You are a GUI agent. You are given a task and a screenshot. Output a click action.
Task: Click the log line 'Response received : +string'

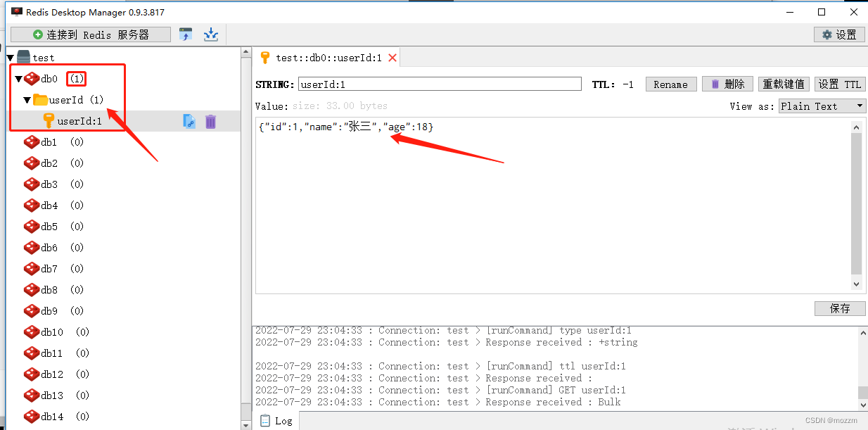tap(447, 342)
